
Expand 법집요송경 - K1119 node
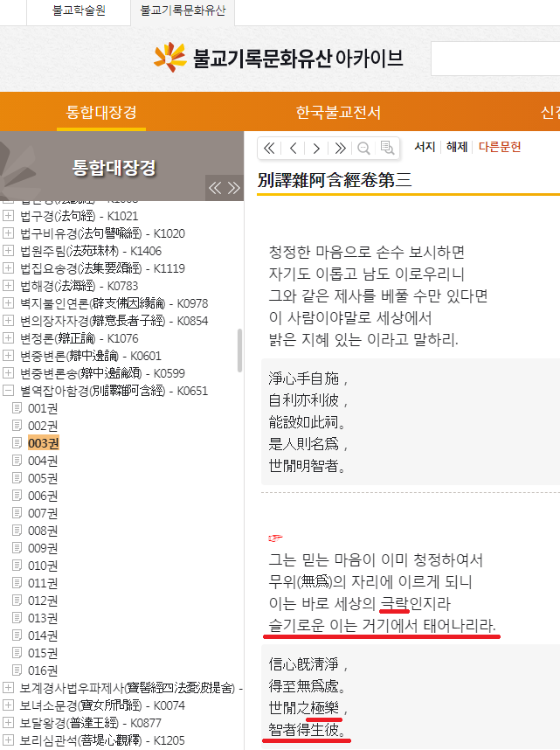click(8, 268)
